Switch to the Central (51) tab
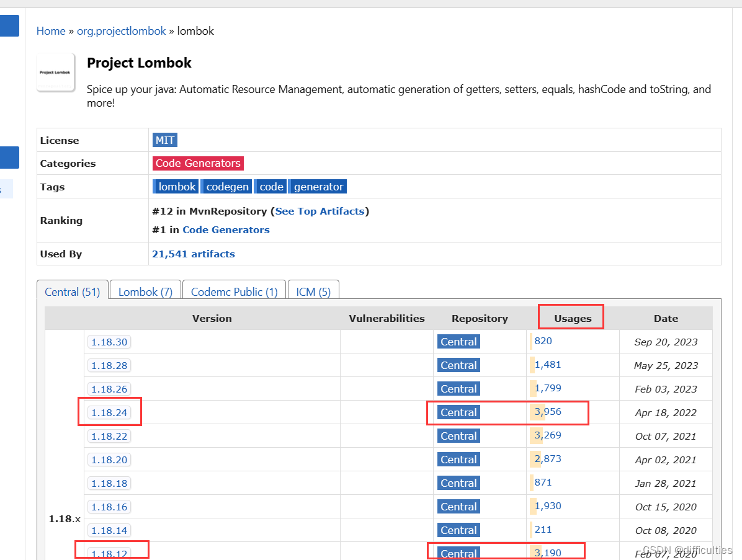The height and width of the screenshot is (560, 742). tap(73, 292)
